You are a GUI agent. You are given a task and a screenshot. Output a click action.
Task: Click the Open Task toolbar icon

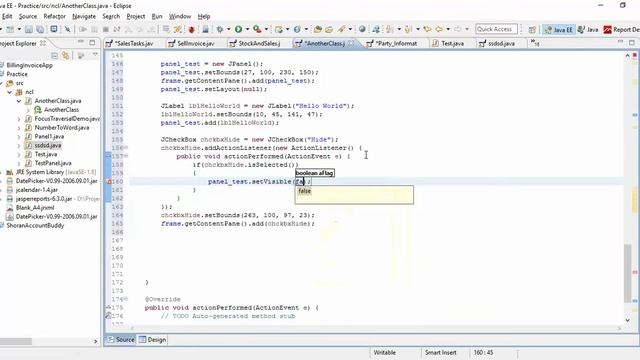[x=329, y=29]
